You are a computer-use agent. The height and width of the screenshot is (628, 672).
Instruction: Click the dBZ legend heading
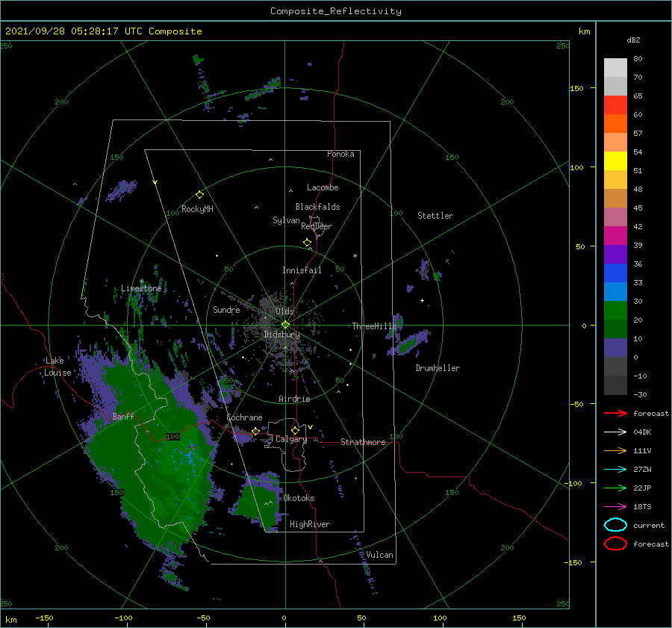point(633,40)
